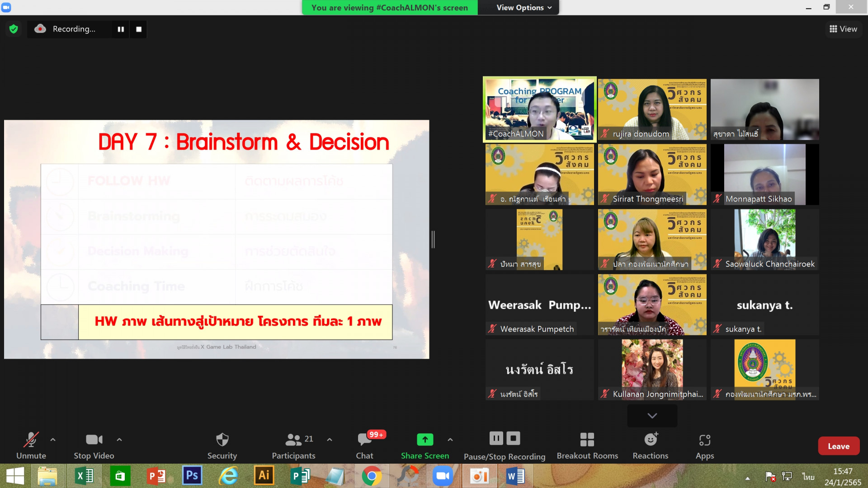Viewport: 868px width, 488px height.
Task: Open the View Options dropdown
Action: pos(524,8)
